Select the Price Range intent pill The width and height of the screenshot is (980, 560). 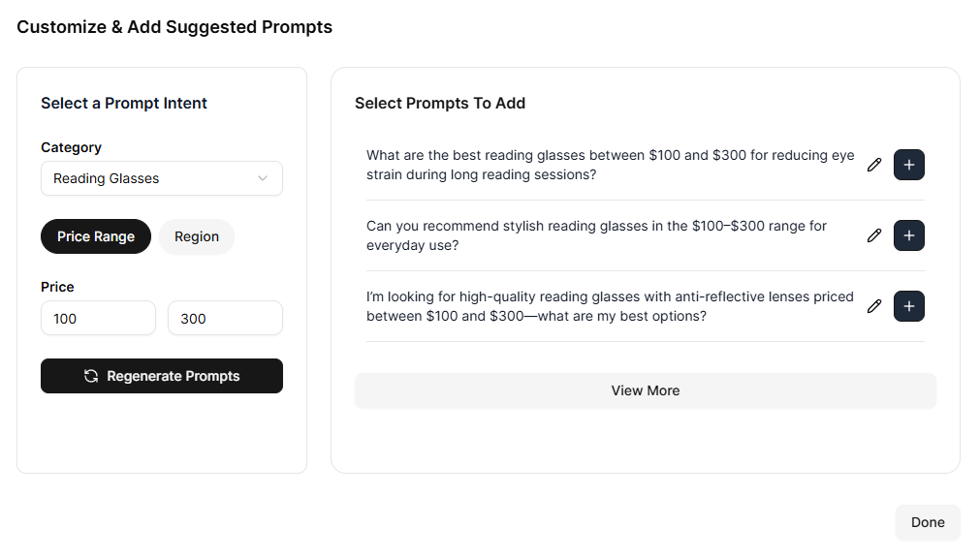(x=96, y=236)
